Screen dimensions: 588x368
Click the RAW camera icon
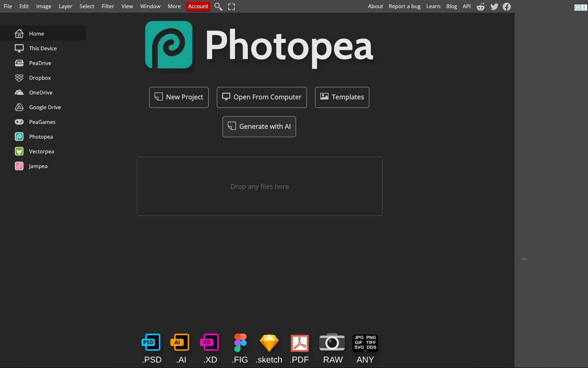(x=332, y=342)
